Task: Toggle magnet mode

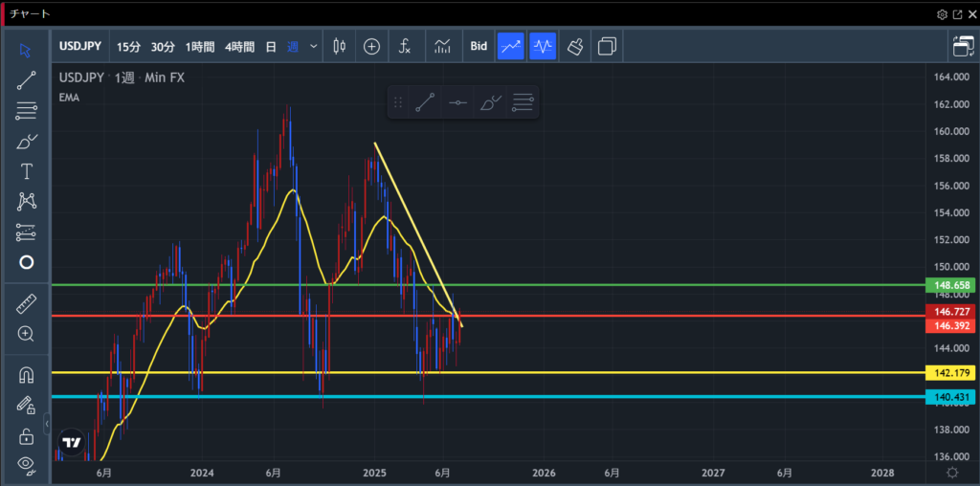Action: (26, 375)
